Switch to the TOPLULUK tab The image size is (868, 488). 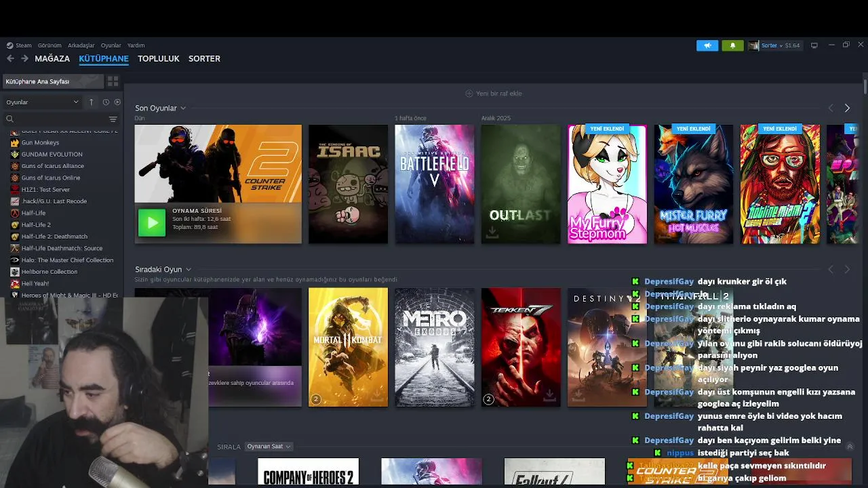click(159, 59)
